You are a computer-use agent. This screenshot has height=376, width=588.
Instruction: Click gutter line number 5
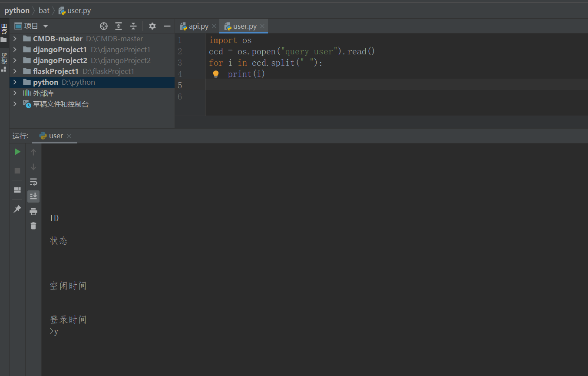180,86
